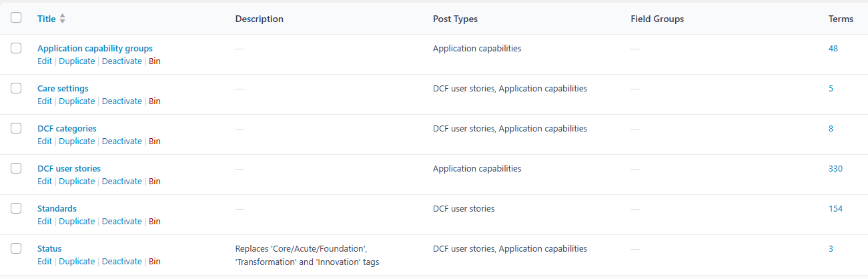868x279 pixels.
Task: Tick the select-all checkbox in the header
Action: click(x=16, y=18)
